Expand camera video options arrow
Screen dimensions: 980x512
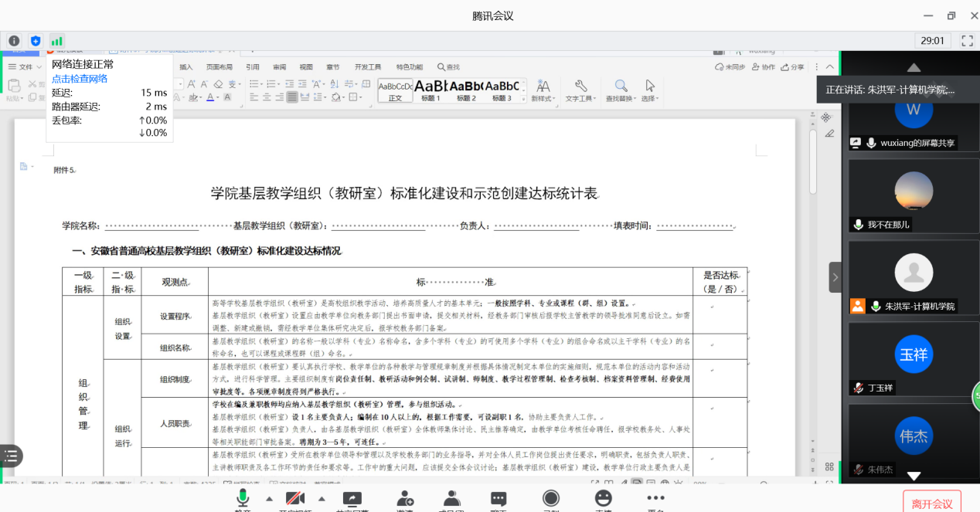[322, 498]
